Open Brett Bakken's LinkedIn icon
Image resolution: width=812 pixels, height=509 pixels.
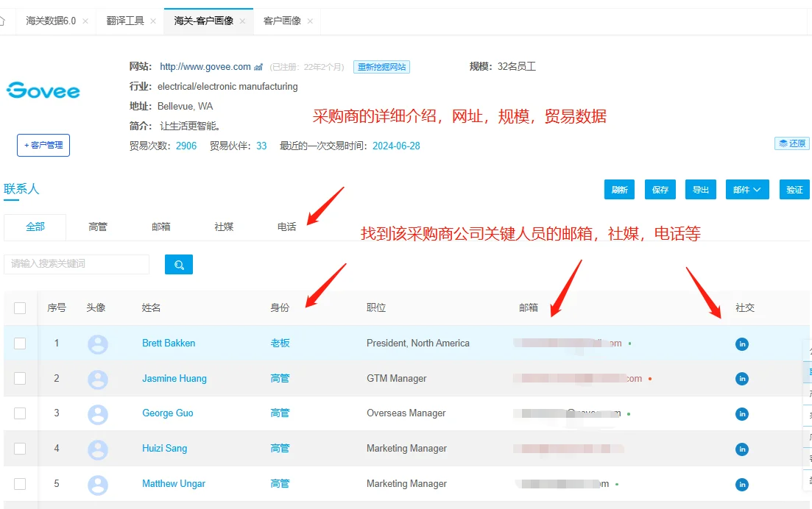tap(741, 343)
